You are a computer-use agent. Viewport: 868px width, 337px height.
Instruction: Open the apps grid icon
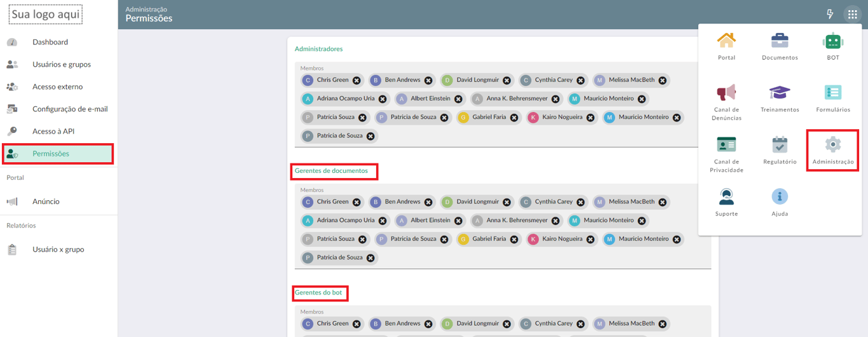[852, 14]
